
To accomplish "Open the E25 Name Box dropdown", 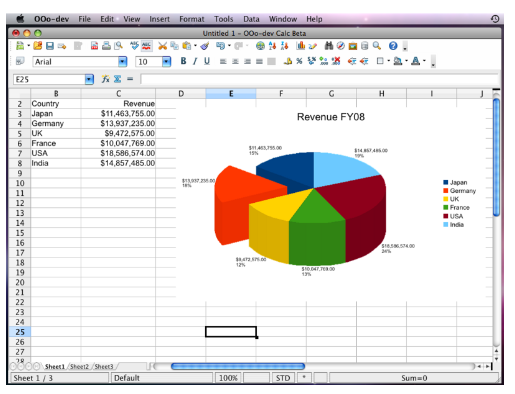I will (x=89, y=79).
